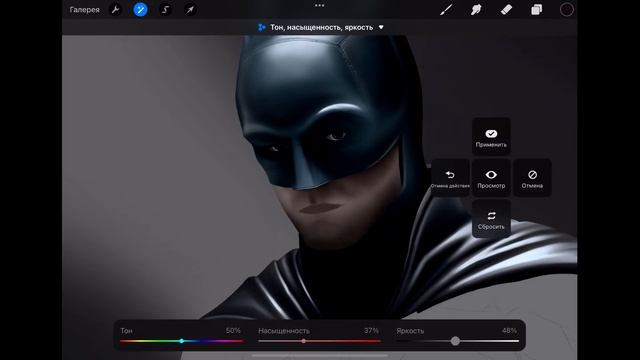
Task: Click the Насыщенность 37% value
Action: click(x=371, y=331)
